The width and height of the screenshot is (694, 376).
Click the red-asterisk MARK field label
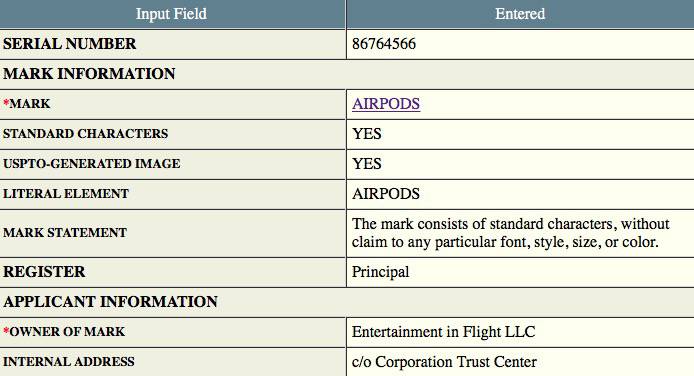click(x=27, y=104)
